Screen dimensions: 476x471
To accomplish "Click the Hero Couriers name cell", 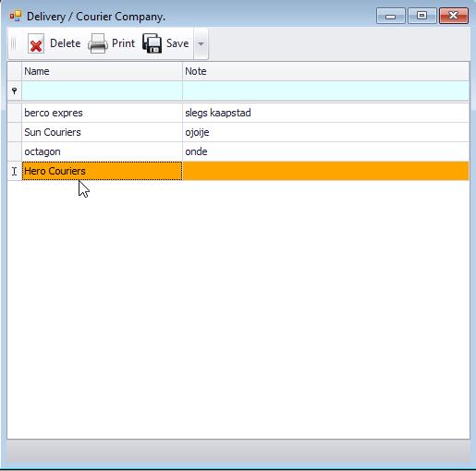I will [102, 171].
